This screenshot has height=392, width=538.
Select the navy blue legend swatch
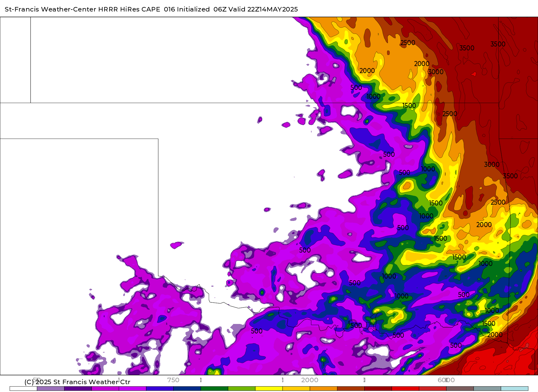(x=187, y=389)
